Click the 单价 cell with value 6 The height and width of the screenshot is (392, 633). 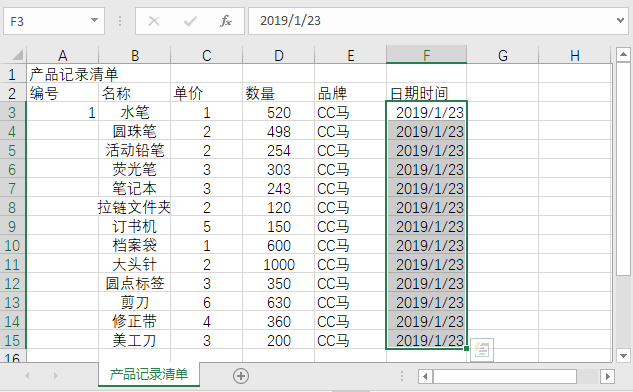(206, 302)
